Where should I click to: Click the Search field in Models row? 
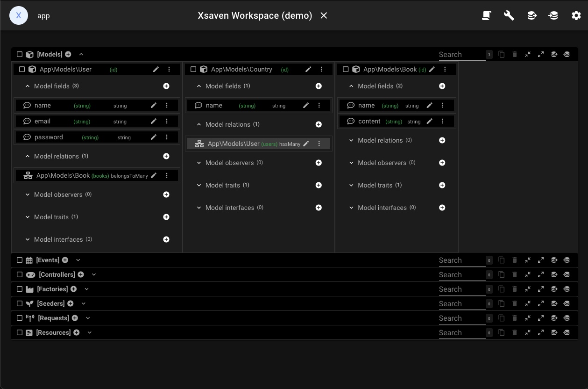tap(461, 54)
